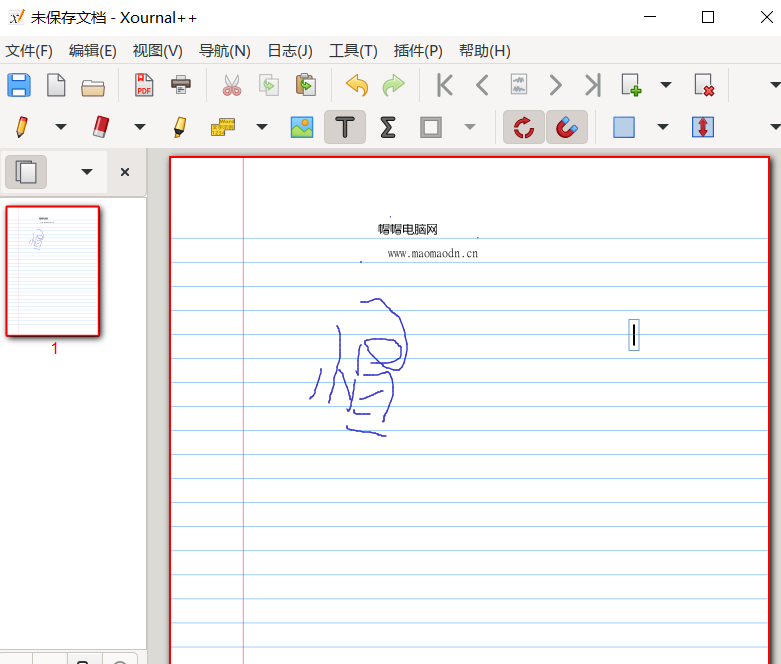Image resolution: width=781 pixels, height=664 pixels.
Task: Toggle the Text tool
Action: click(x=345, y=128)
